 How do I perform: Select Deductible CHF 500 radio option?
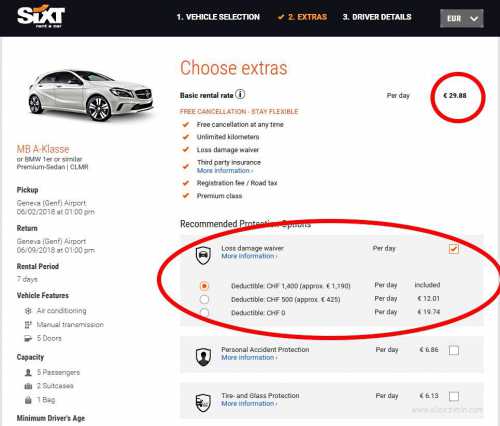click(x=204, y=299)
